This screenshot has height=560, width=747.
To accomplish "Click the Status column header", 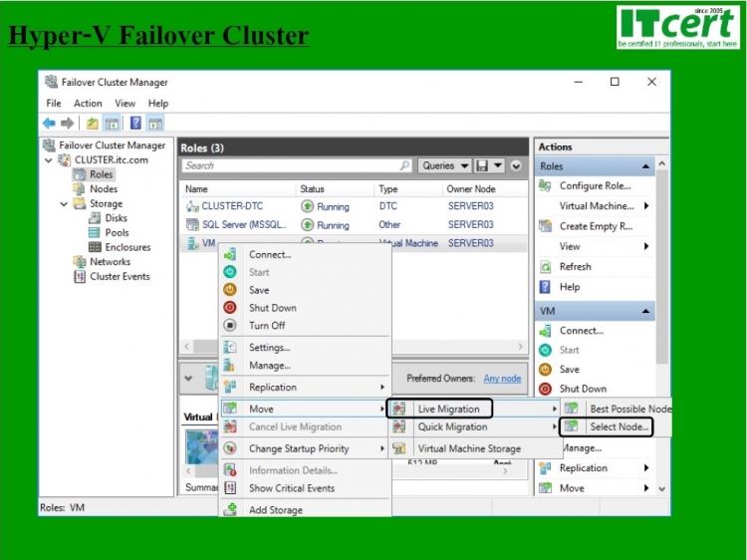I will click(312, 189).
